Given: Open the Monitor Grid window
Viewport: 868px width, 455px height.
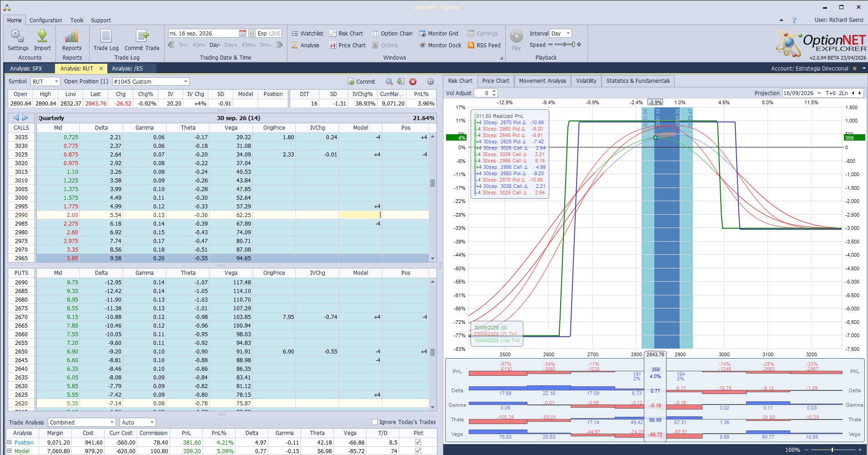Looking at the screenshot, I should click(438, 34).
